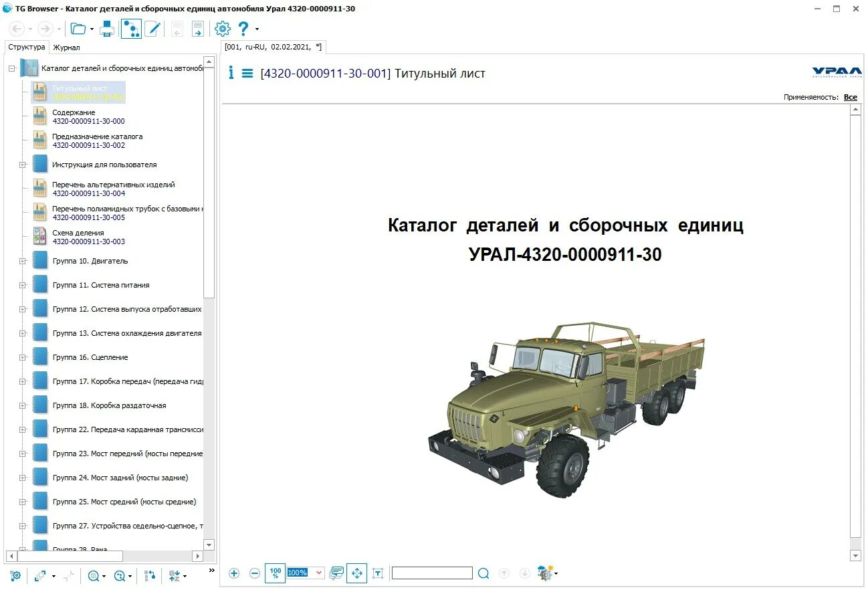
Task: Click the Все applicability link
Action: 850,97
